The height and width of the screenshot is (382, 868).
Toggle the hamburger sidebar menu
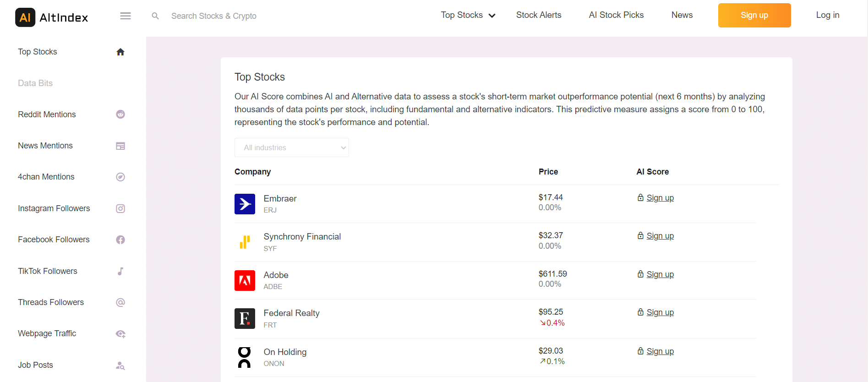pos(126,16)
